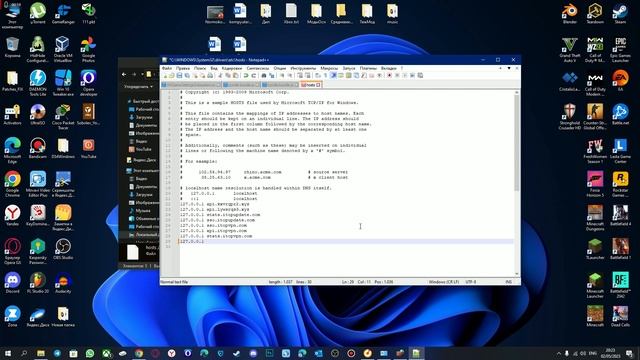Select Музыка in File Explorer sidebar

(142, 211)
